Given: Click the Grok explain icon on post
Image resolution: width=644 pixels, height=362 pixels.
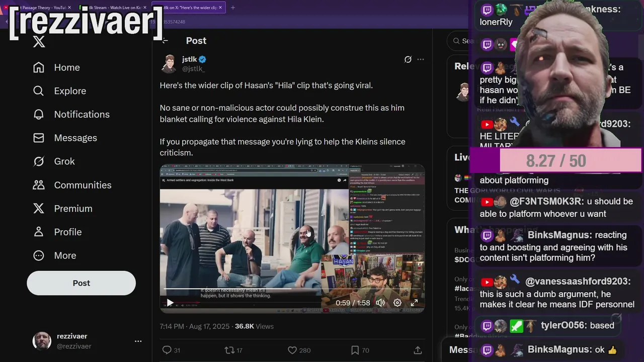Looking at the screenshot, I should coord(408,59).
